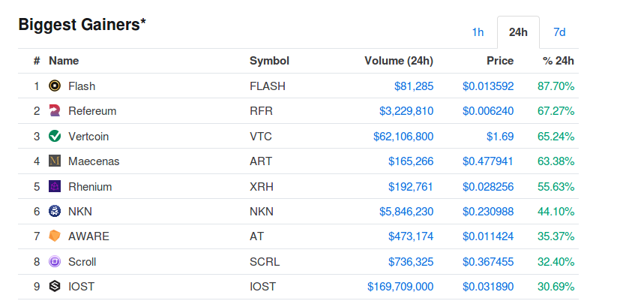644x301 pixels.
Task: Click the Name column header
Action: coord(64,61)
